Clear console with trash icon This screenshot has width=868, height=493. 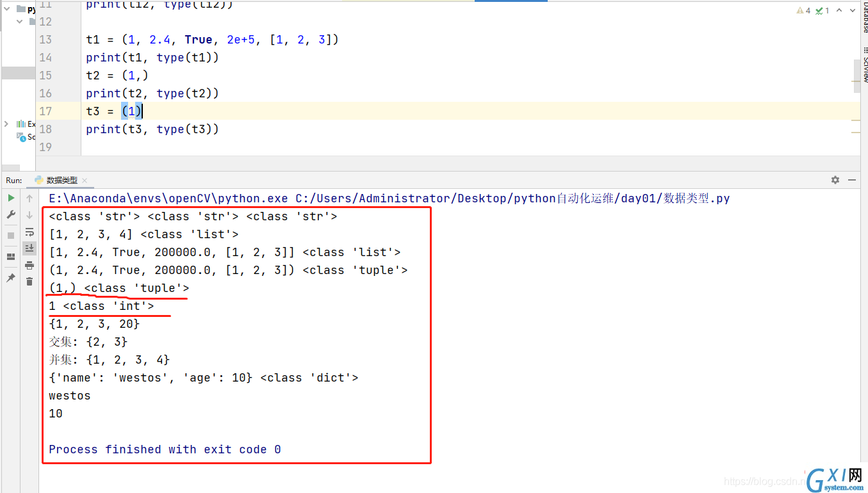click(29, 281)
